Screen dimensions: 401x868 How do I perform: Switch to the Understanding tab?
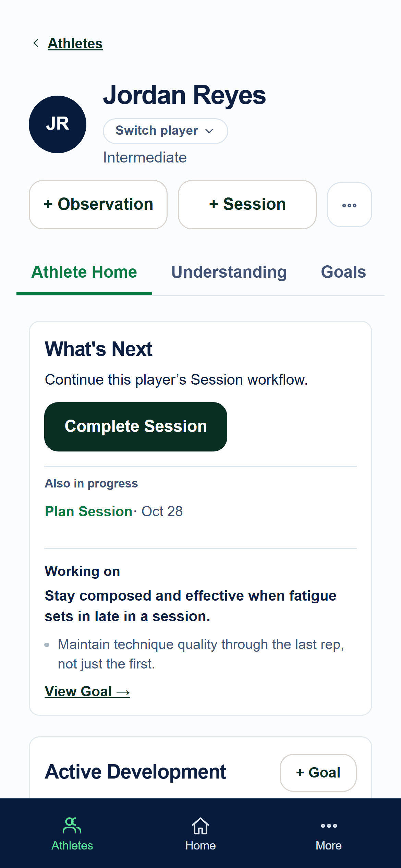[x=229, y=272]
